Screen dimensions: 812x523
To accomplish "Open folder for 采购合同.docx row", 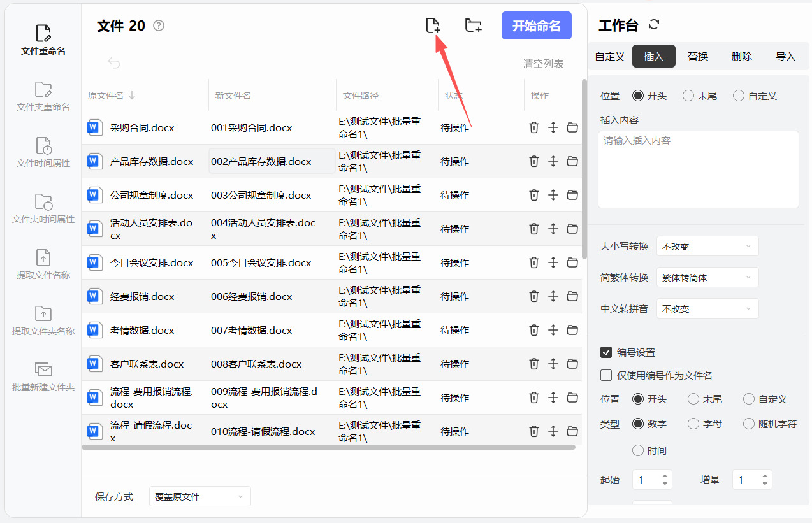I will pyautogui.click(x=572, y=127).
